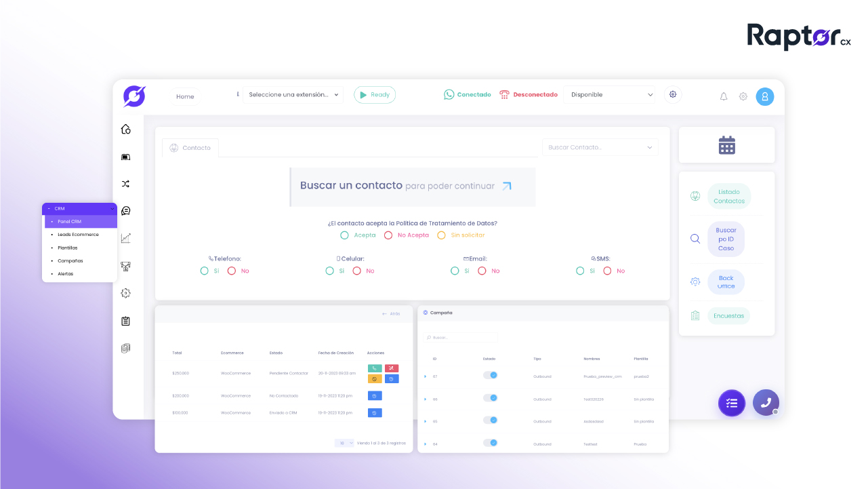The width and height of the screenshot is (868, 489).
Task: Open the chat bubble sidebar icon
Action: (x=125, y=211)
